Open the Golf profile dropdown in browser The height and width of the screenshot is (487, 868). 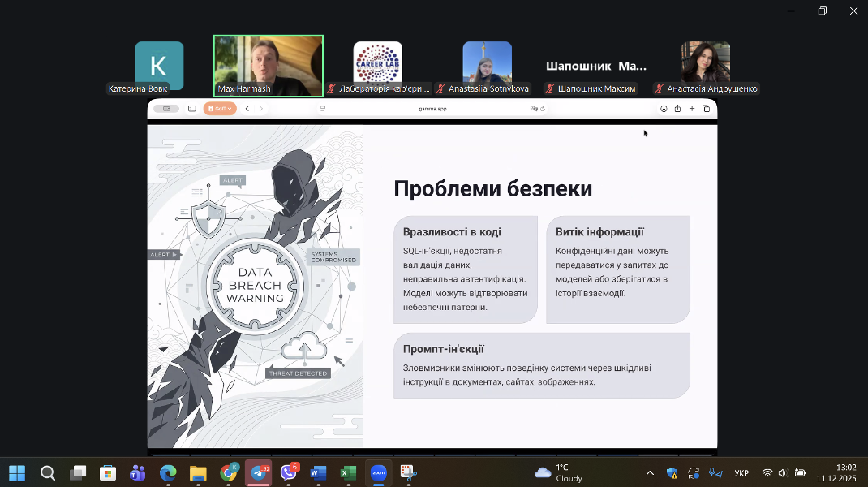click(220, 109)
